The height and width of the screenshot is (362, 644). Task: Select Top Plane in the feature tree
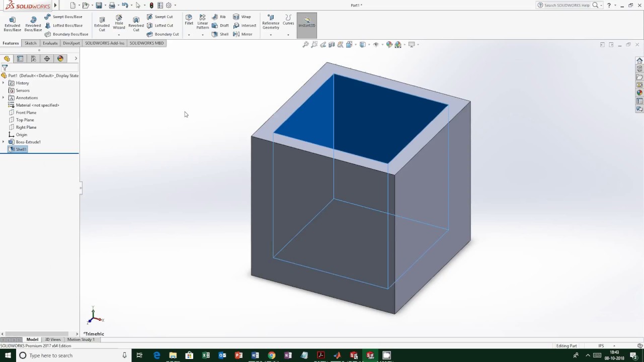point(21,120)
